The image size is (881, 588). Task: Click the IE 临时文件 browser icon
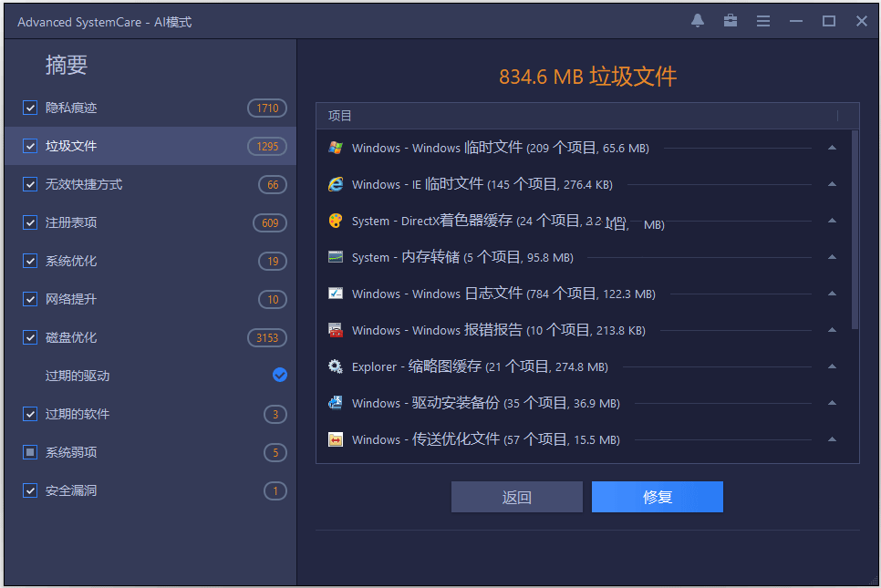pyautogui.click(x=336, y=184)
